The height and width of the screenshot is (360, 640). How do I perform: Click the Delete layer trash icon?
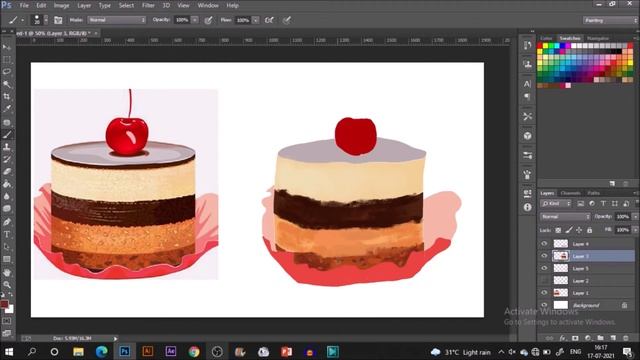626,338
